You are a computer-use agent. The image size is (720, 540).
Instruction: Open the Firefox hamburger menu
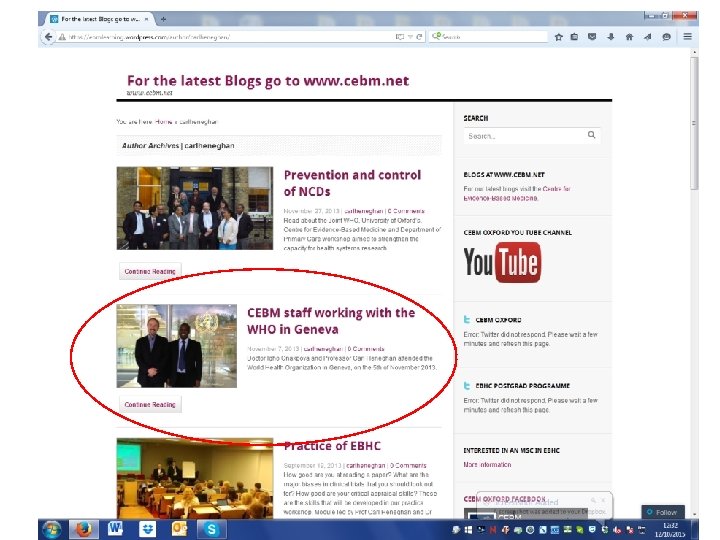point(687,36)
